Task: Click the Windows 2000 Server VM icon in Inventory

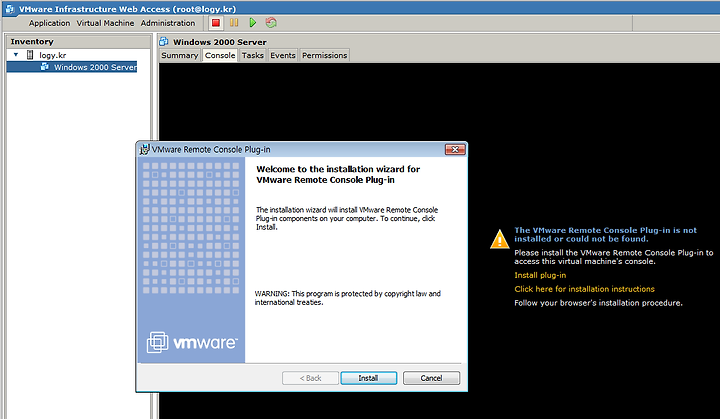Action: point(45,67)
